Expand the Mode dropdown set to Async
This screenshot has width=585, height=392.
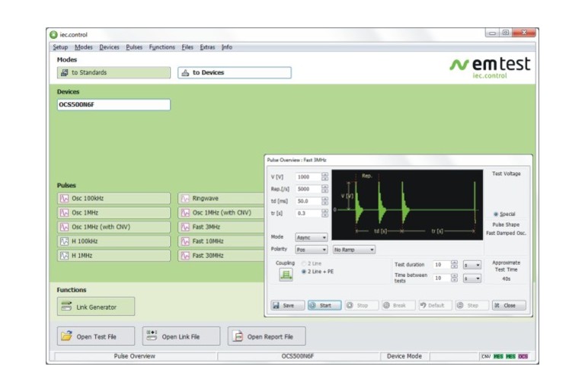pyautogui.click(x=311, y=237)
